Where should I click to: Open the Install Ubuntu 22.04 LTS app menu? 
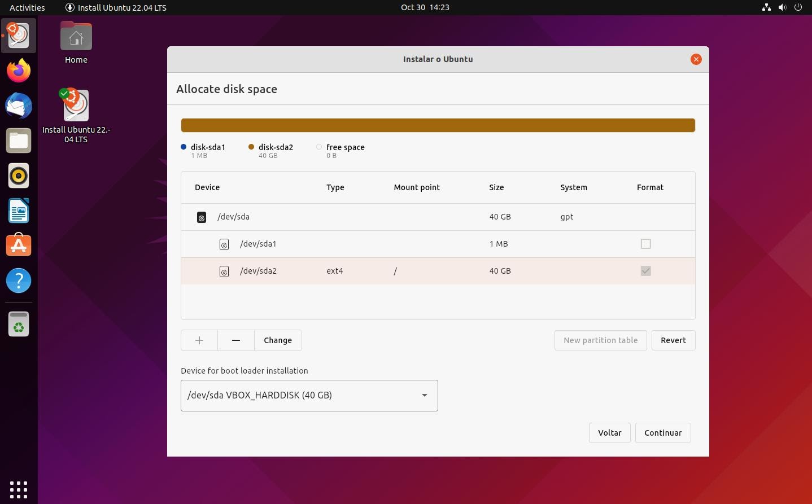click(x=116, y=7)
